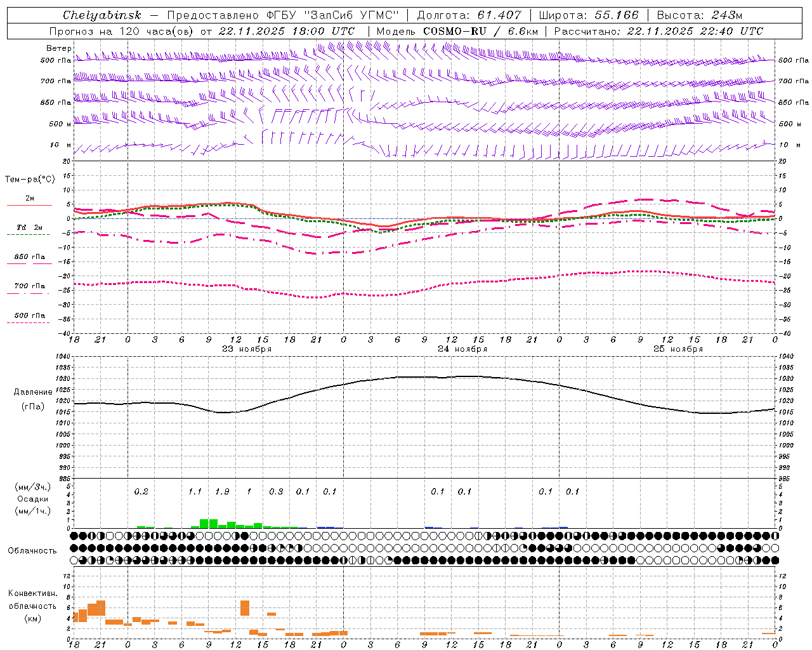
Task: Click the 'Тем-ра(°C)' temperature panel label
Action: 30,180
